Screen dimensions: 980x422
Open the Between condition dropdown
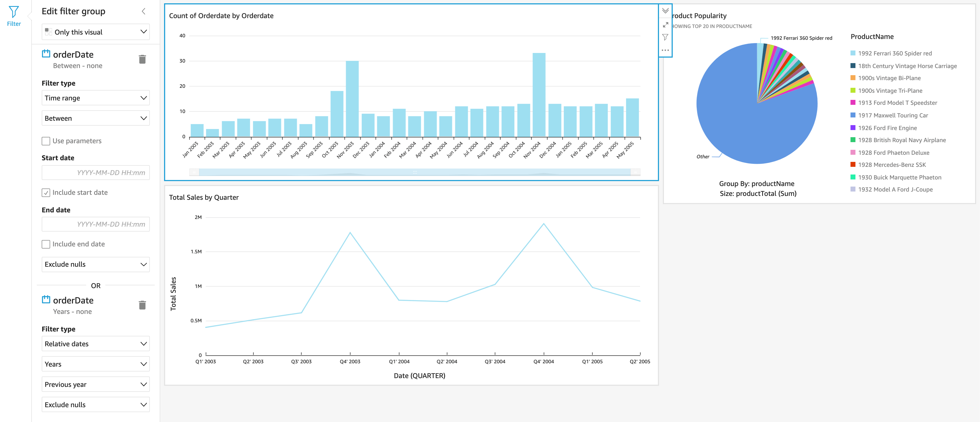pos(95,118)
